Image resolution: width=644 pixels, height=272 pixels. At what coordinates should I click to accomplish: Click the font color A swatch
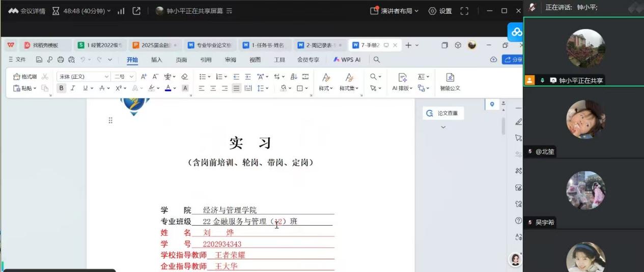[x=168, y=88]
